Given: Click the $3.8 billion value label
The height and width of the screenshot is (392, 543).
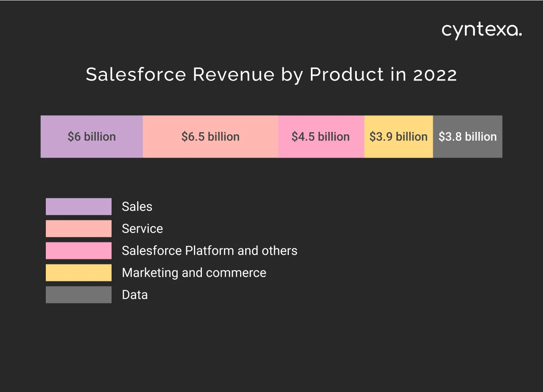Looking at the screenshot, I should point(467,136).
